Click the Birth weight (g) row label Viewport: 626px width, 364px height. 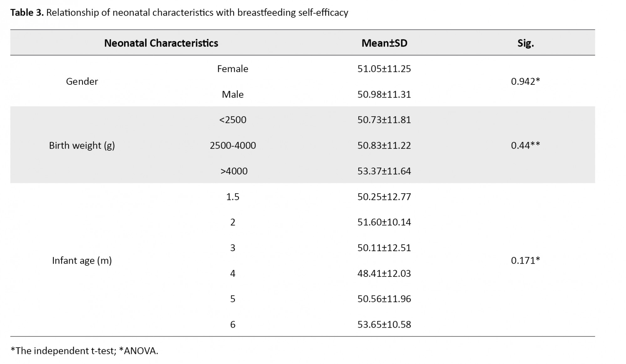click(x=82, y=145)
